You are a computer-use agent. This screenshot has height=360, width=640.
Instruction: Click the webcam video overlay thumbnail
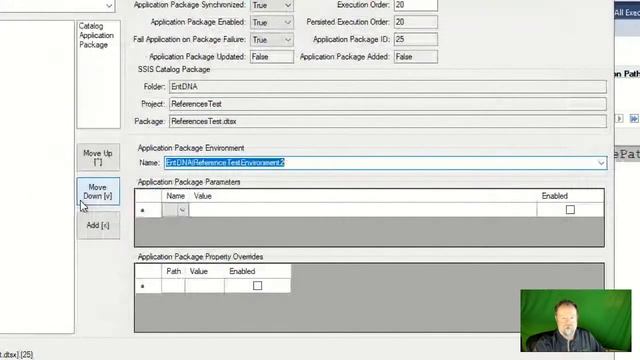pyautogui.click(x=576, y=320)
